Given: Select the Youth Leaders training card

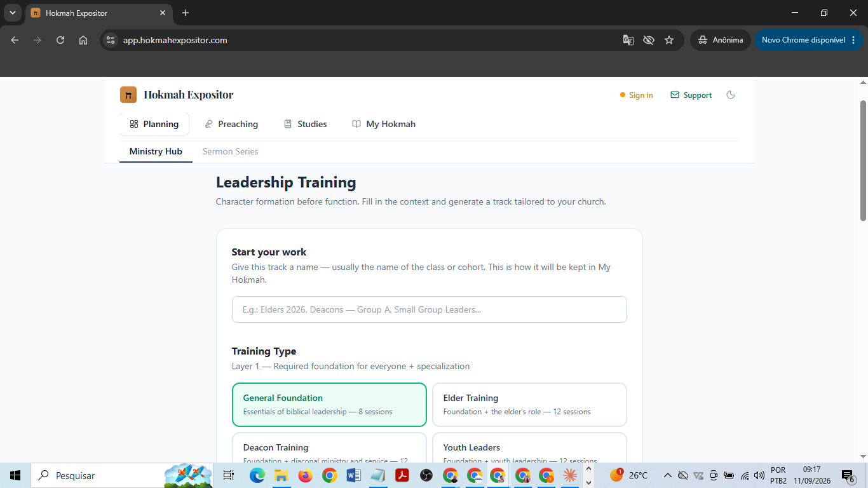Looking at the screenshot, I should click(529, 448).
